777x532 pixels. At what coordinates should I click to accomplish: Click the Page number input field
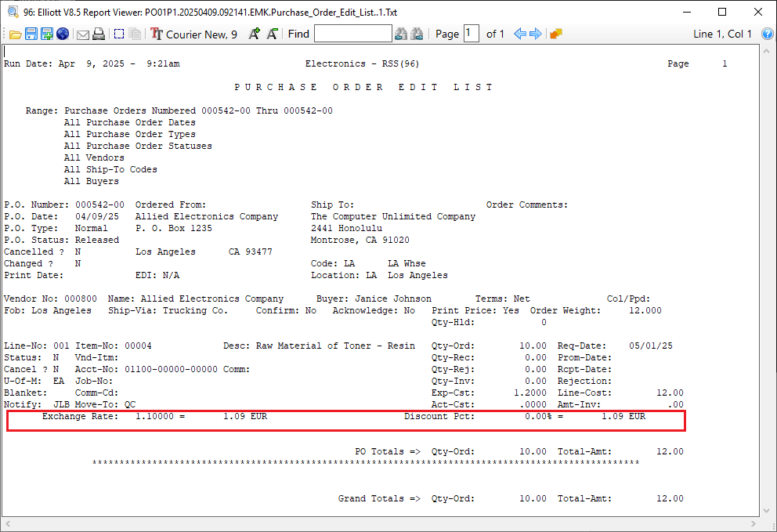(471, 34)
